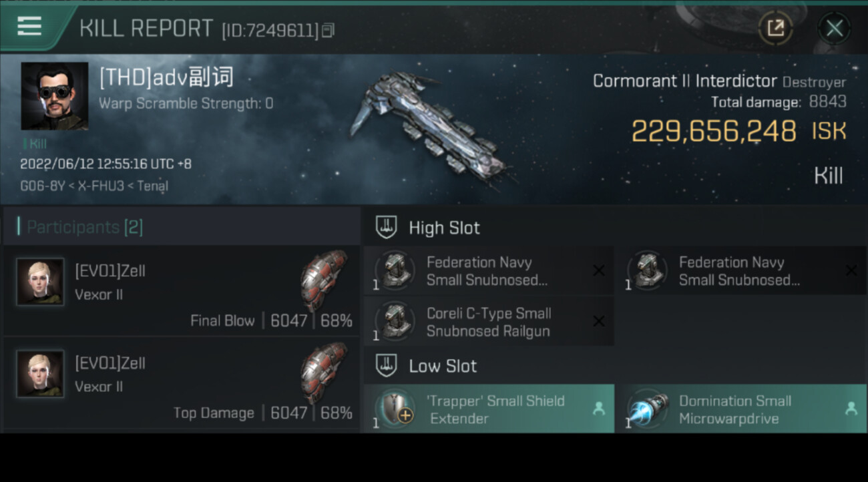868x482 pixels.
Task: Click the X mark on Coreli C-Type Railgun
Action: pos(599,322)
